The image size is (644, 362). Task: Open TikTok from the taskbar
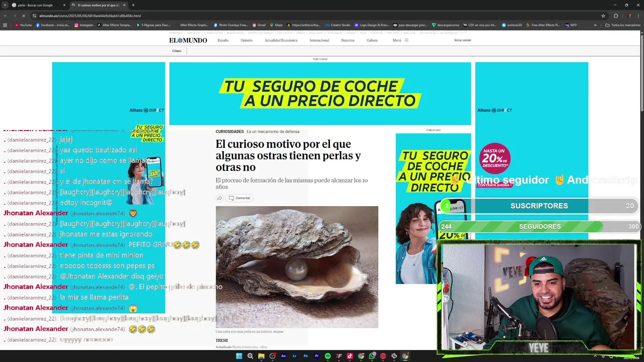pos(350,356)
